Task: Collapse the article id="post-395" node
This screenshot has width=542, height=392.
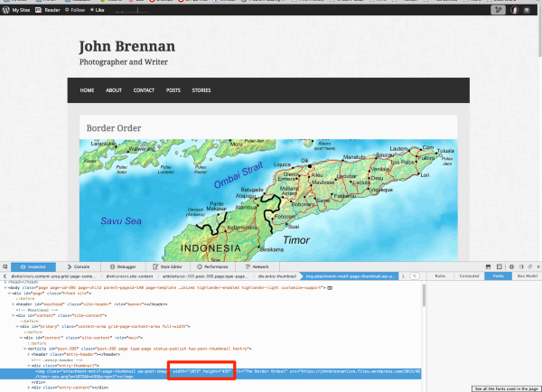Action: click(25, 349)
